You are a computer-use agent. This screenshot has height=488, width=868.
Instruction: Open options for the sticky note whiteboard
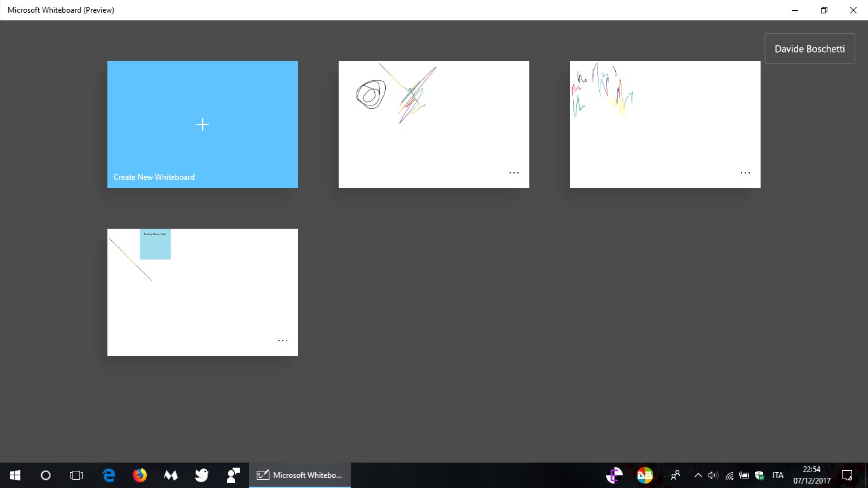pyautogui.click(x=283, y=341)
